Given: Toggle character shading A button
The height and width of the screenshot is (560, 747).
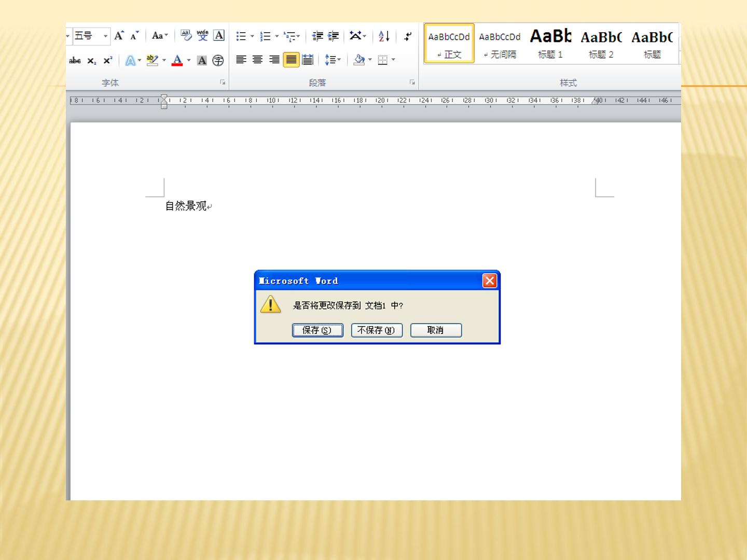Looking at the screenshot, I should coord(202,61).
